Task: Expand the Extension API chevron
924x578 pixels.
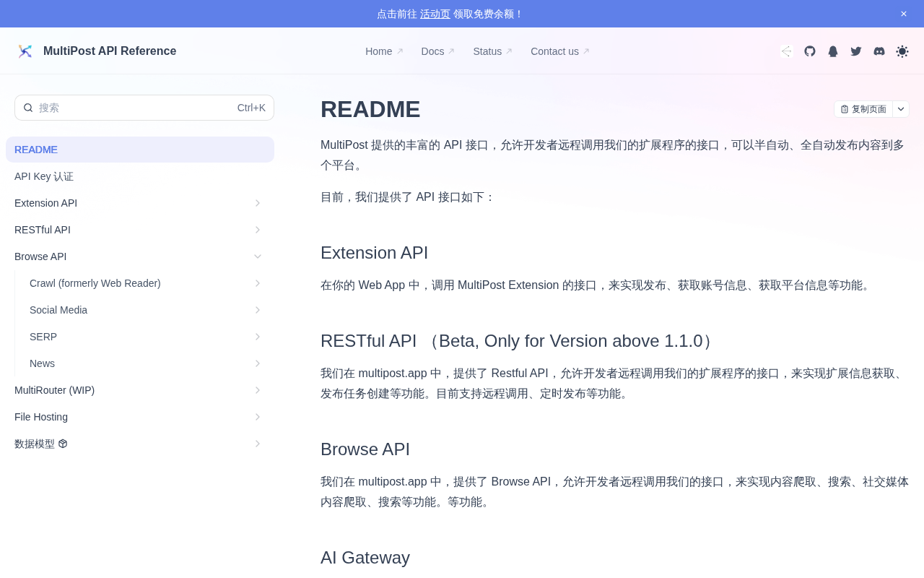Action: click(x=258, y=203)
